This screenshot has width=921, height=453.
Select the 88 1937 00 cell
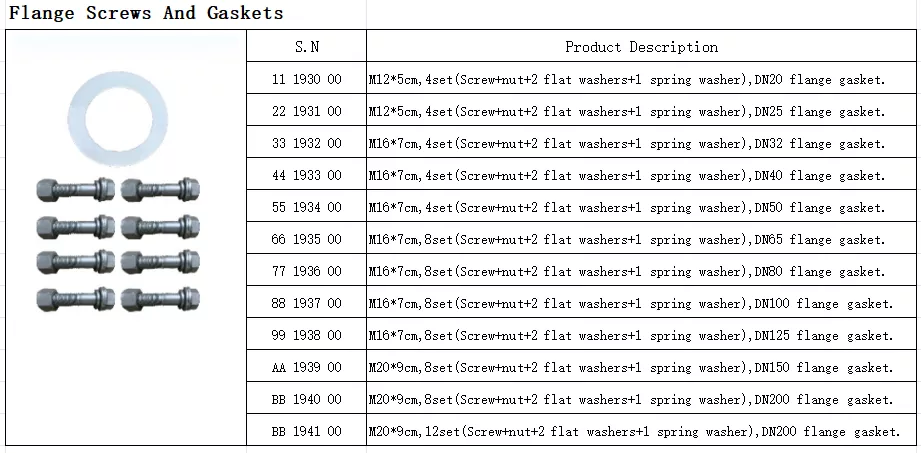coord(306,303)
